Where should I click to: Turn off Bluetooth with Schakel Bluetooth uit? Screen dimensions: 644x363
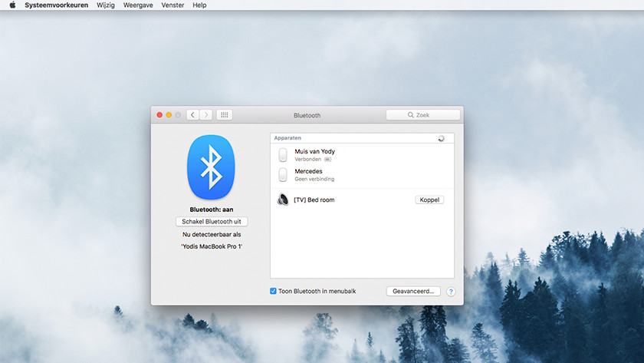tap(212, 222)
